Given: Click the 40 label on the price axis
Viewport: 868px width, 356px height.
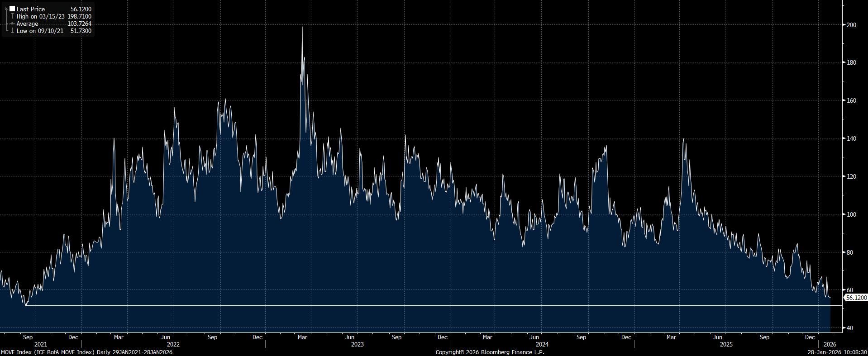Looking at the screenshot, I should (x=850, y=328).
